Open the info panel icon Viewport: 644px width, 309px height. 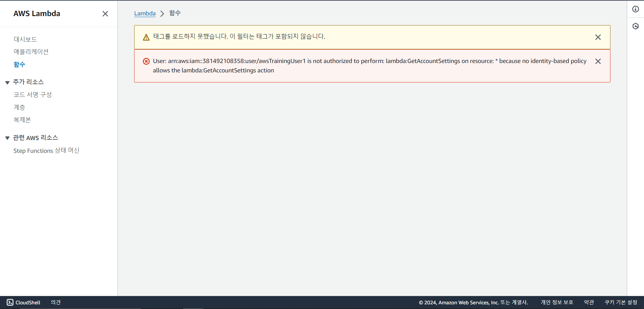pyautogui.click(x=636, y=9)
